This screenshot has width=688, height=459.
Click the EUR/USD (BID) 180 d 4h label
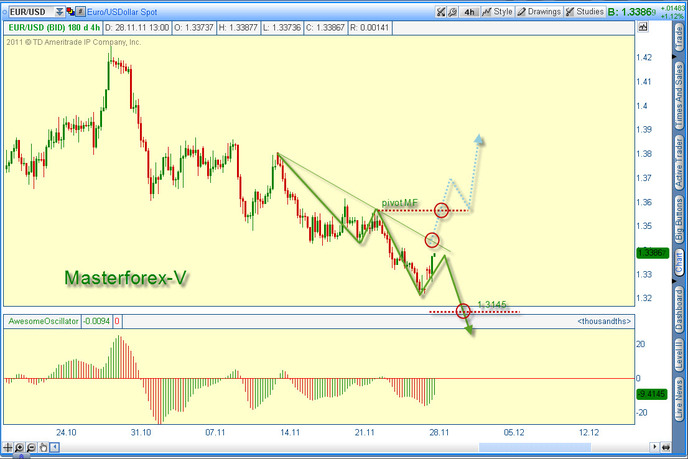[54, 28]
